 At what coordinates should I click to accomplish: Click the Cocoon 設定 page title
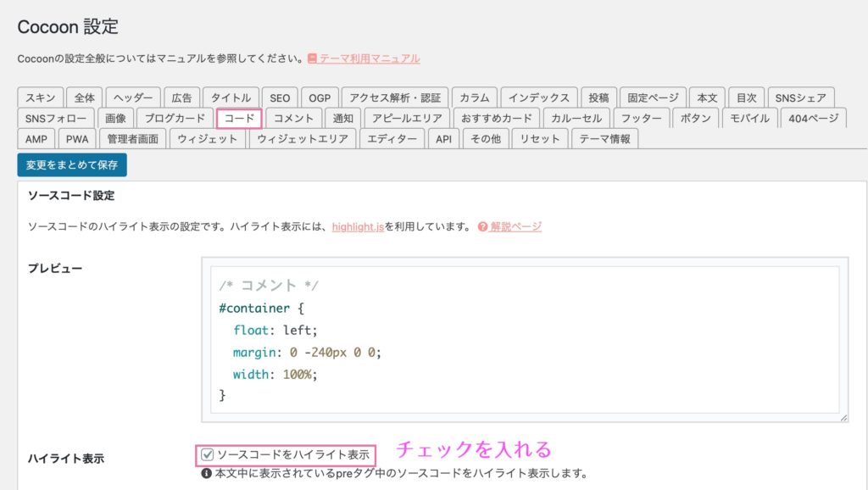68,26
